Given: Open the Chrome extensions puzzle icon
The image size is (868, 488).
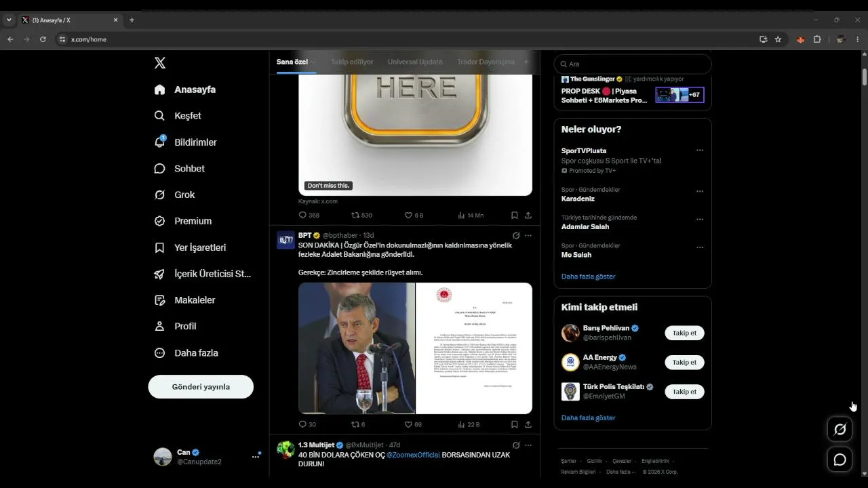Looking at the screenshot, I should click(x=817, y=39).
